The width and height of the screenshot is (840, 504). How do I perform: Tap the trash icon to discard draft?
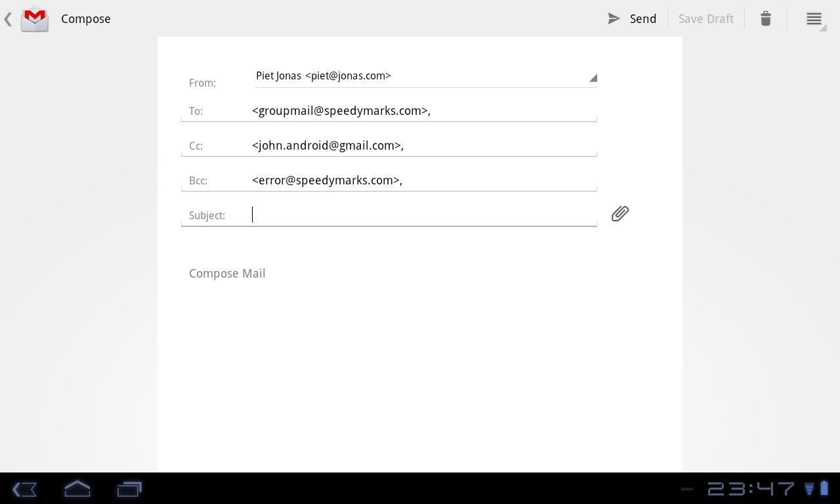coord(765,18)
